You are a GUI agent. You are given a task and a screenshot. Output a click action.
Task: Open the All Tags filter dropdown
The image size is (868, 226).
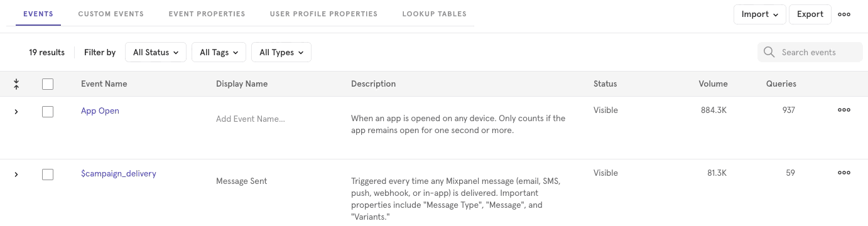(x=219, y=52)
